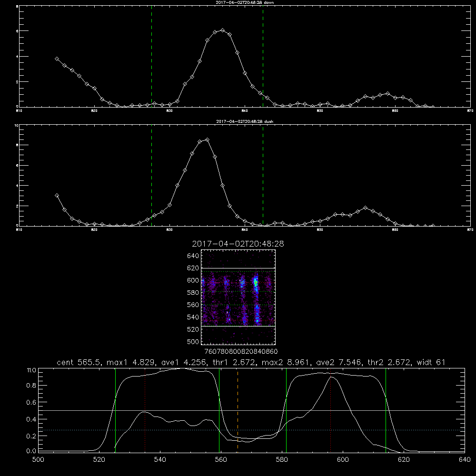Click the first data point of the dusk curve
476x476 pixels.
(x=57, y=196)
